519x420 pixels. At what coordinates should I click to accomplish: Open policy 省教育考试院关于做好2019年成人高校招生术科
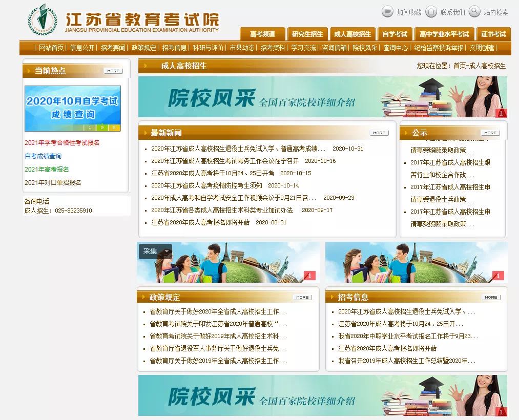point(218,336)
